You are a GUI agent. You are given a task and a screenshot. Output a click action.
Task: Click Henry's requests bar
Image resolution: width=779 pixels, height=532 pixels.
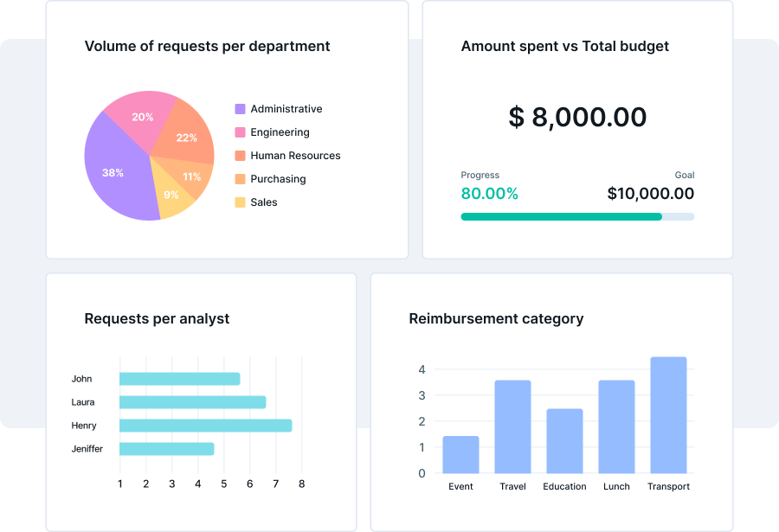point(205,426)
